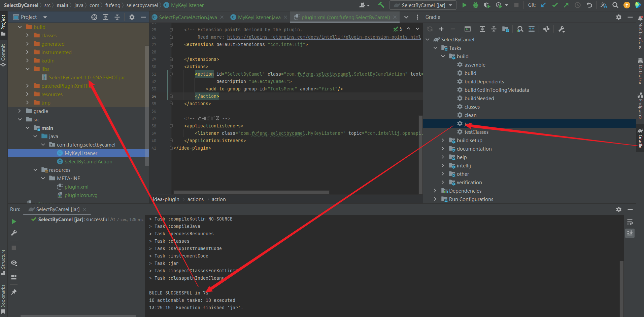Open Gradle panel gear options
The width and height of the screenshot is (644, 317).
[x=619, y=17]
